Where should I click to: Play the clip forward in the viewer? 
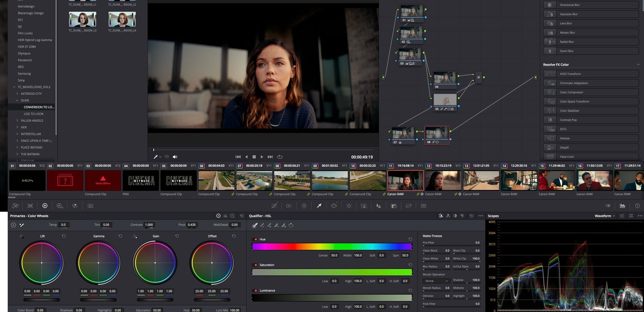[x=262, y=157]
